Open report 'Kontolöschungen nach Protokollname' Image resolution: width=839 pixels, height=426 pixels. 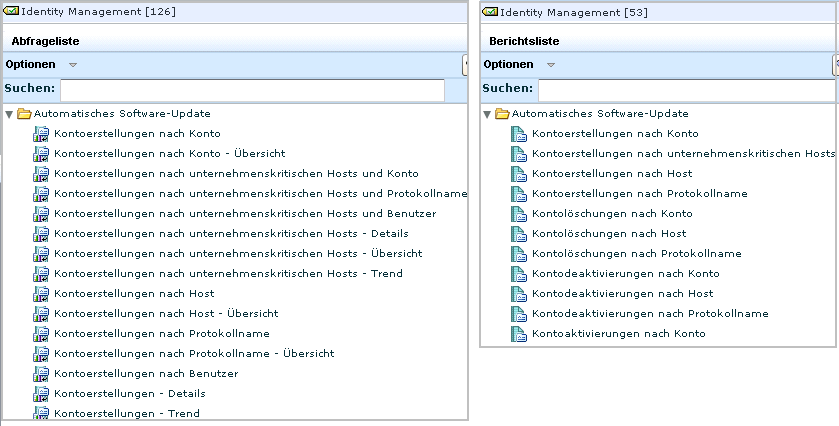click(x=636, y=254)
